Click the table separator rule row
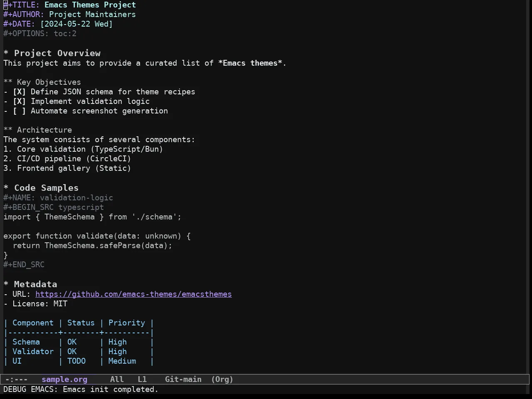Viewport: 532px width, 399px height. click(x=79, y=332)
